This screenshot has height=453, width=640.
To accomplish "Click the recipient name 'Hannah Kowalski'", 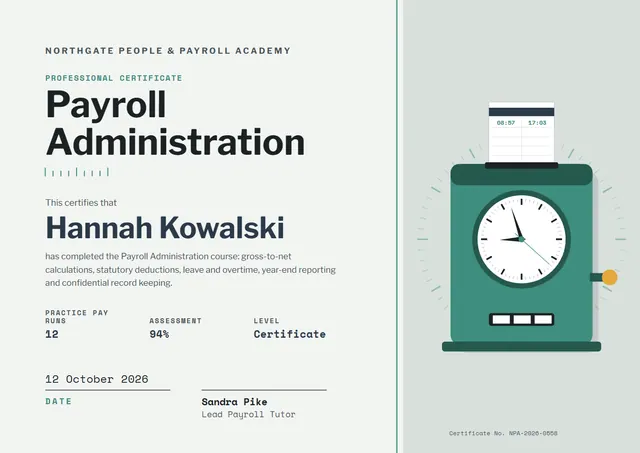I will coord(165,228).
